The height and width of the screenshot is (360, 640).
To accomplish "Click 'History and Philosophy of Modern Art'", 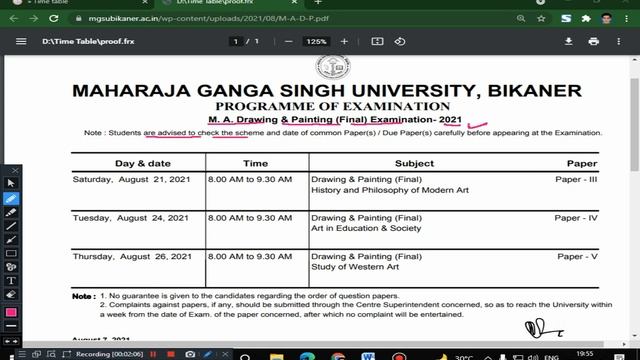I will tap(390, 190).
